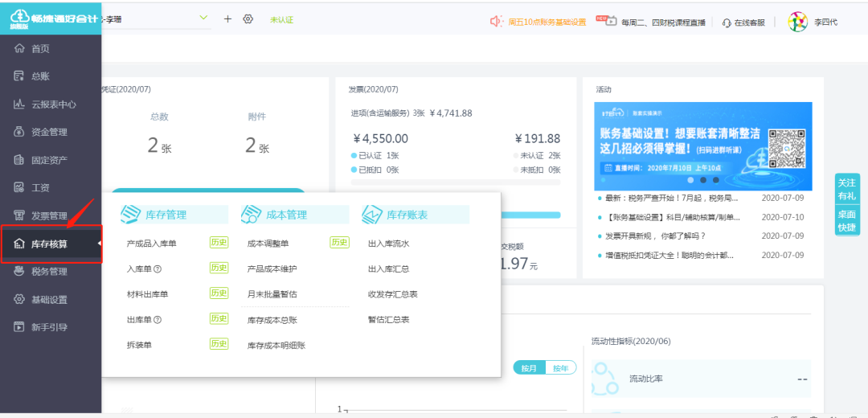
Task: Click the 首页 home icon in sidebar
Action: coord(20,49)
